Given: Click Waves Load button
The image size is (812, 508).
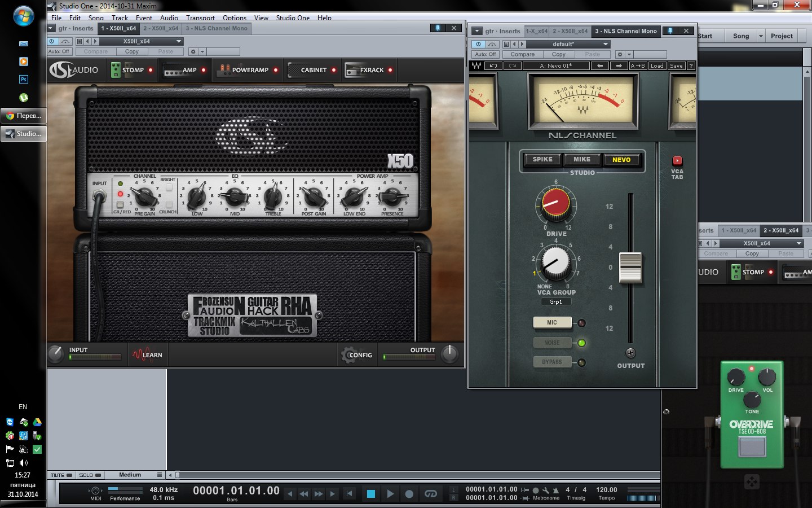Looking at the screenshot, I should coord(657,65).
